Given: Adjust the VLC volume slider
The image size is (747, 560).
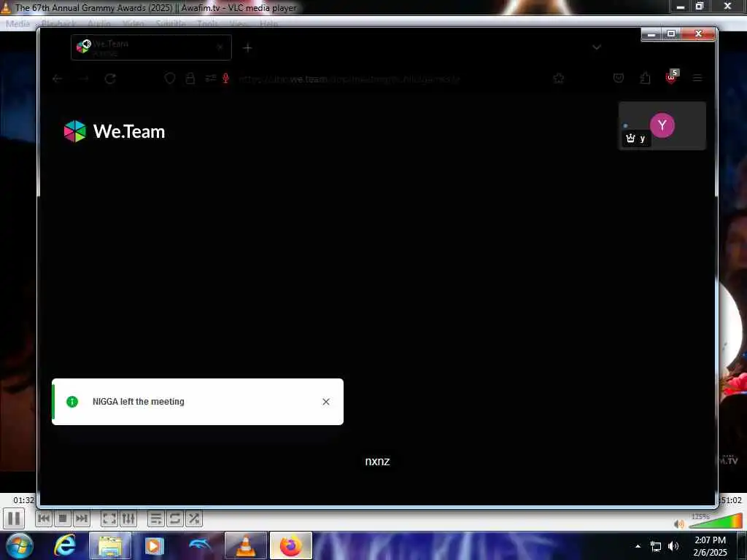Looking at the screenshot, I should pos(716,521).
